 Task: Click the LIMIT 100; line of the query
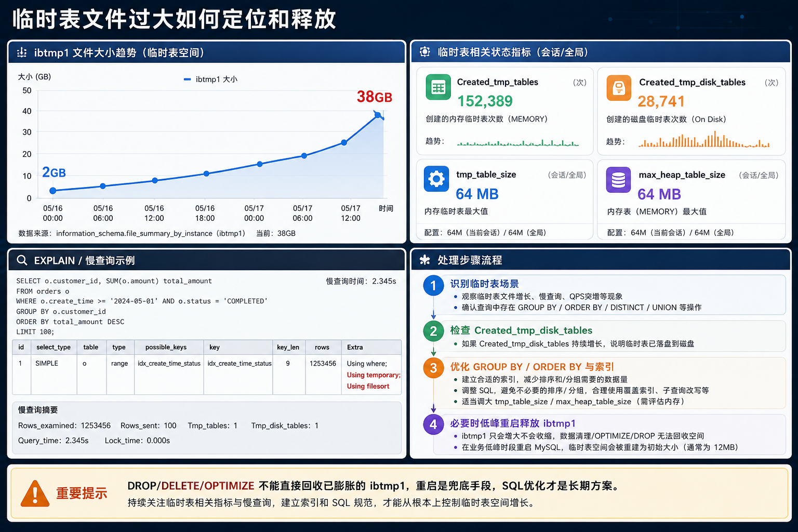[35, 331]
